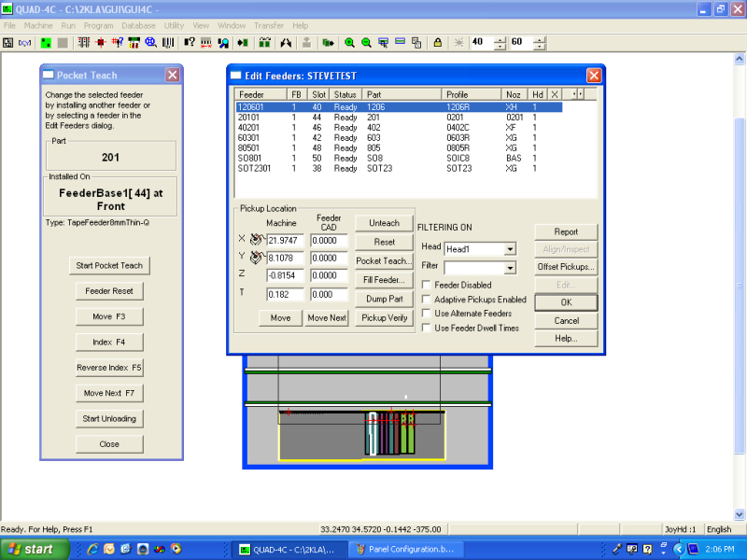
Task: Click the red question mark feeder icon
Action: pyautogui.click(x=118, y=43)
